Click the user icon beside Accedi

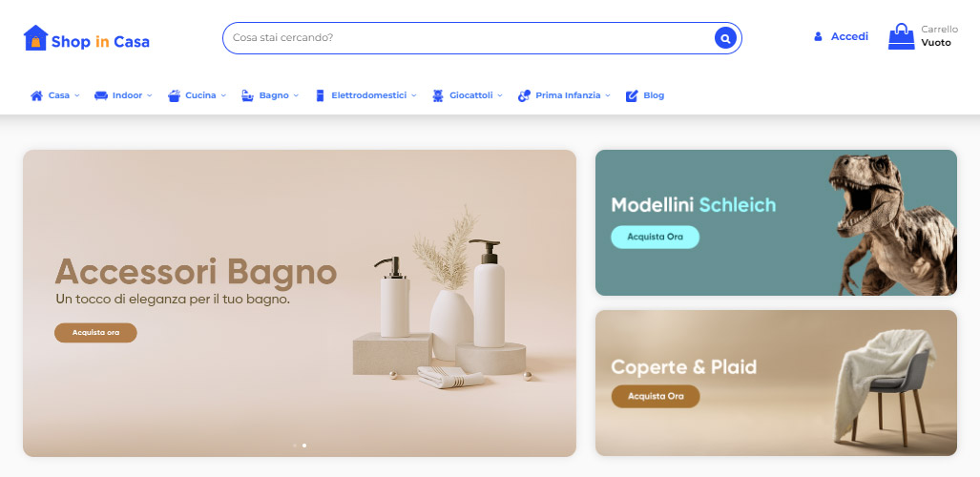818,37
